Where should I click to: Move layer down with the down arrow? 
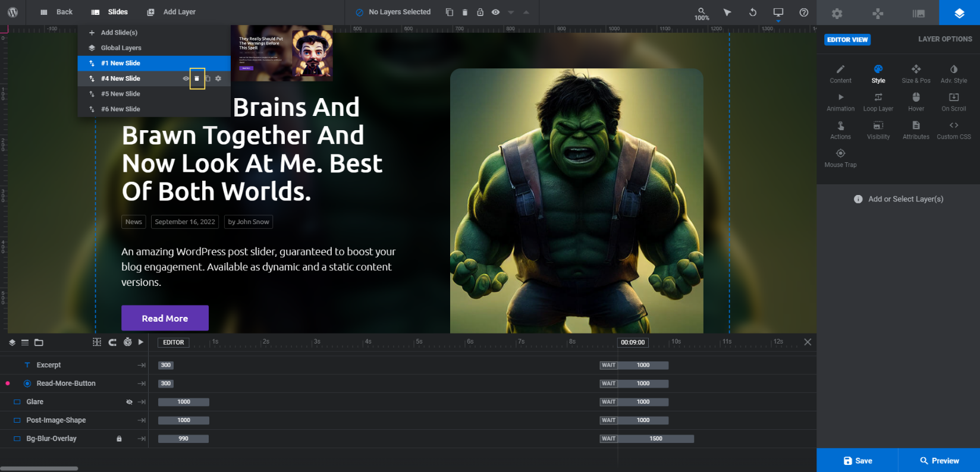(x=511, y=12)
